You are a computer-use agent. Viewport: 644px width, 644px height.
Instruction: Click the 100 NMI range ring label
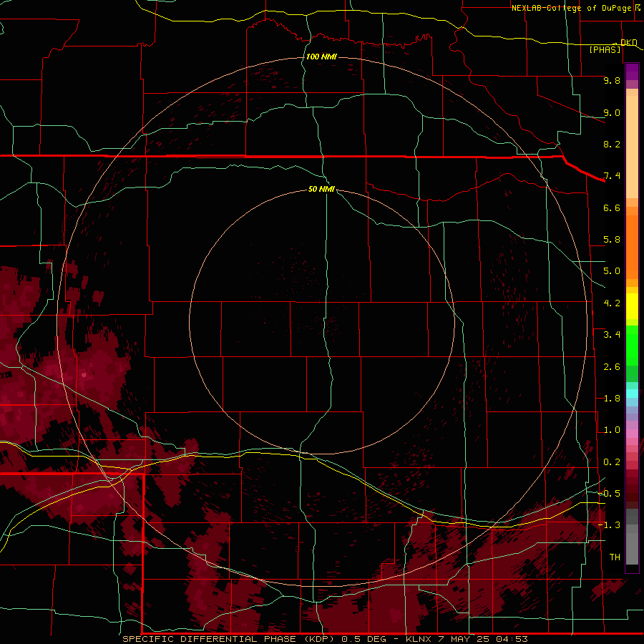click(x=321, y=57)
